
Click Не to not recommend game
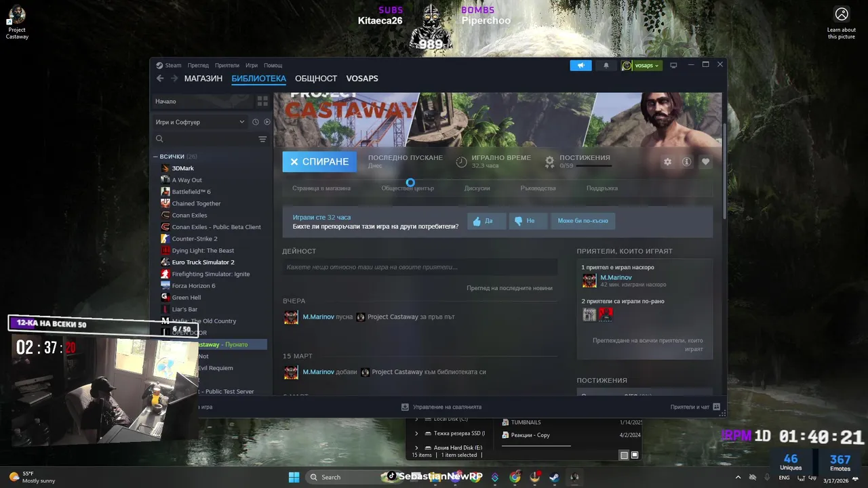click(x=528, y=221)
